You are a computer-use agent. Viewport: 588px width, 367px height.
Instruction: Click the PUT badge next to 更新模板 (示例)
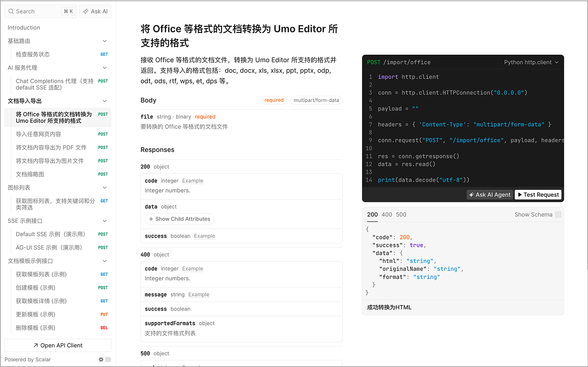(104, 314)
